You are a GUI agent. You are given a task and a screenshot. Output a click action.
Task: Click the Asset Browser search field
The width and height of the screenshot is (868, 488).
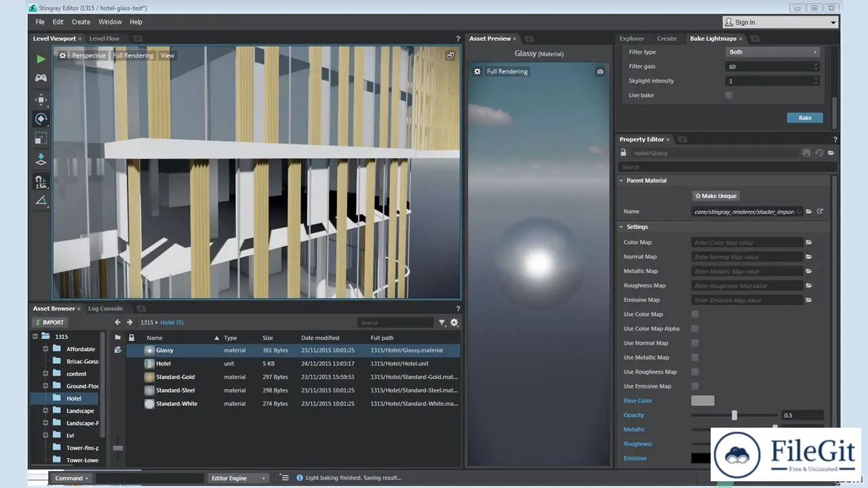tap(396, 323)
